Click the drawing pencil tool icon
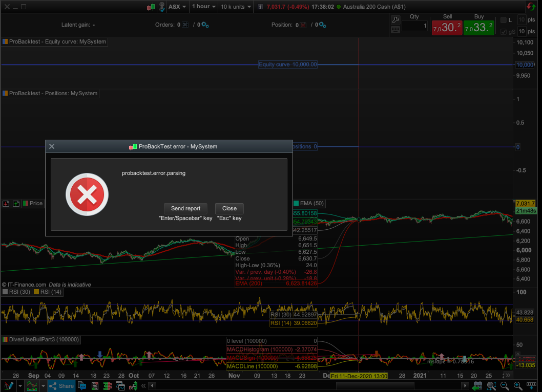542x392 pixels. click(x=9, y=386)
